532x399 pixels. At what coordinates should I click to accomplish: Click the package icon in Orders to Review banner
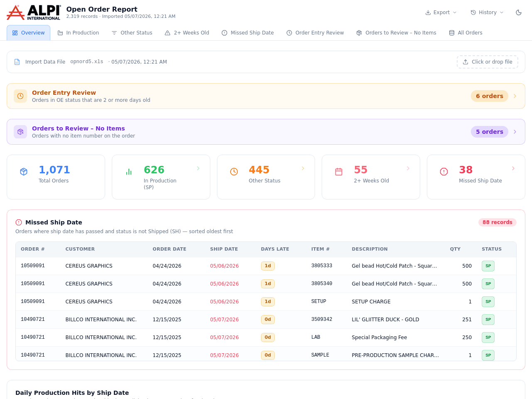[x=20, y=132]
